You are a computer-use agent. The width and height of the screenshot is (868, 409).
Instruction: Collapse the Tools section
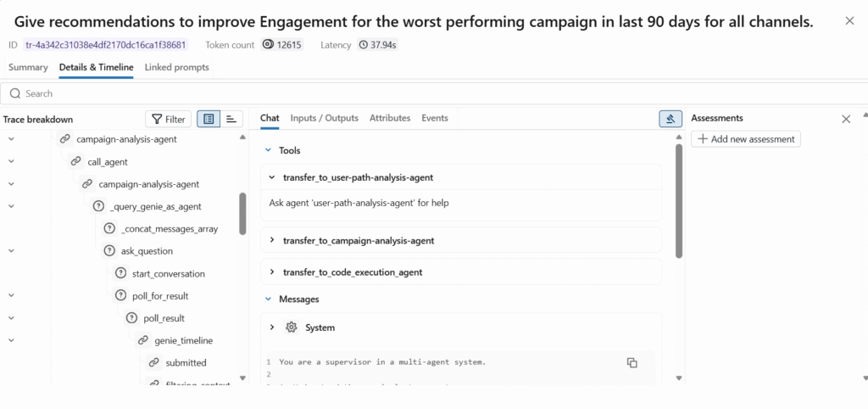[269, 150]
